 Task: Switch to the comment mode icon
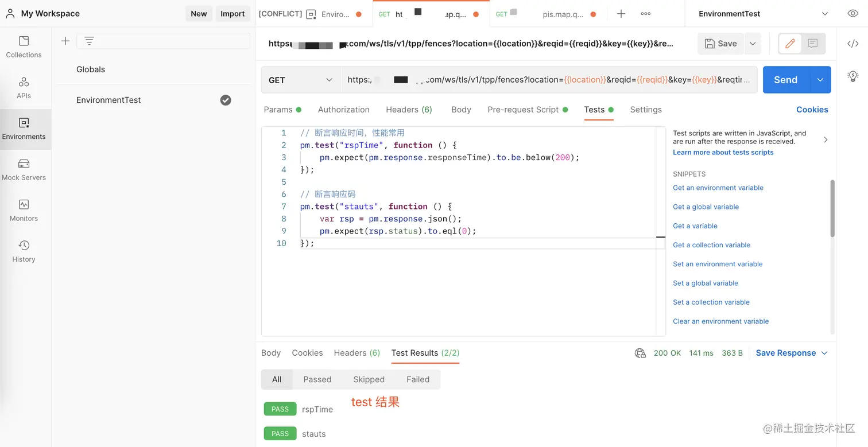click(x=812, y=44)
